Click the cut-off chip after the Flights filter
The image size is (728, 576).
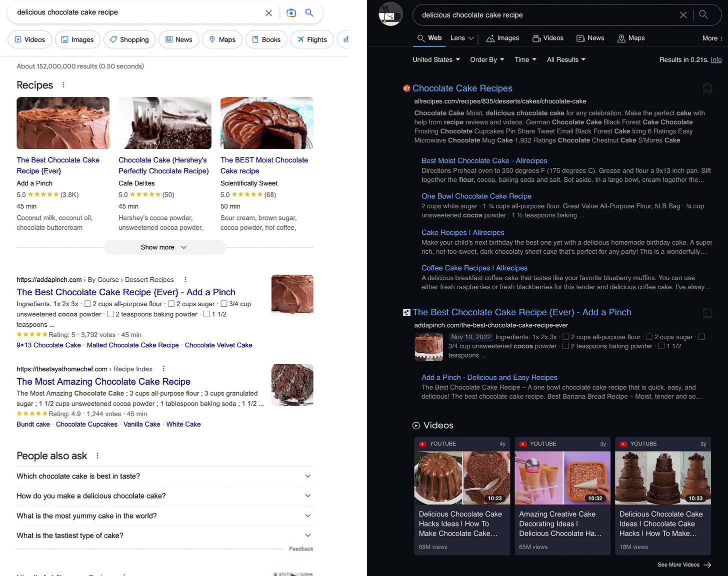343,39
